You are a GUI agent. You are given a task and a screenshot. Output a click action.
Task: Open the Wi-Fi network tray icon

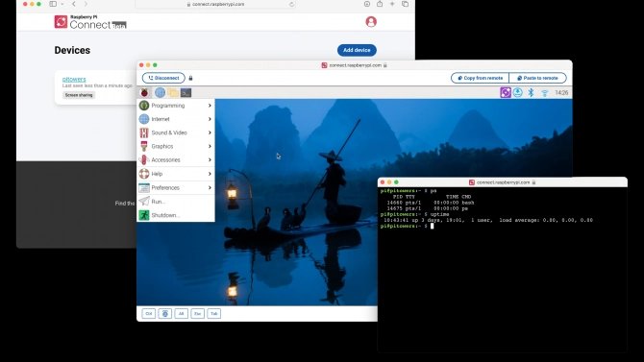pyautogui.click(x=545, y=93)
